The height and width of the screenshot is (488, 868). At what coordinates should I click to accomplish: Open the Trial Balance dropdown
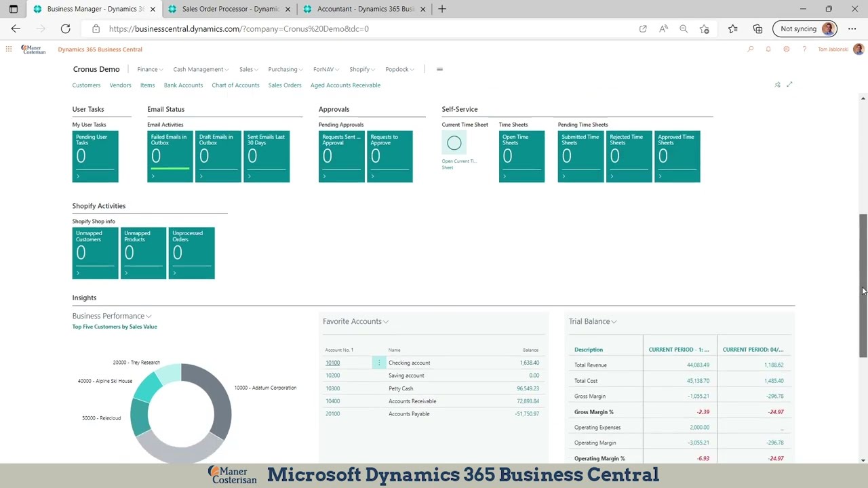pyautogui.click(x=593, y=321)
